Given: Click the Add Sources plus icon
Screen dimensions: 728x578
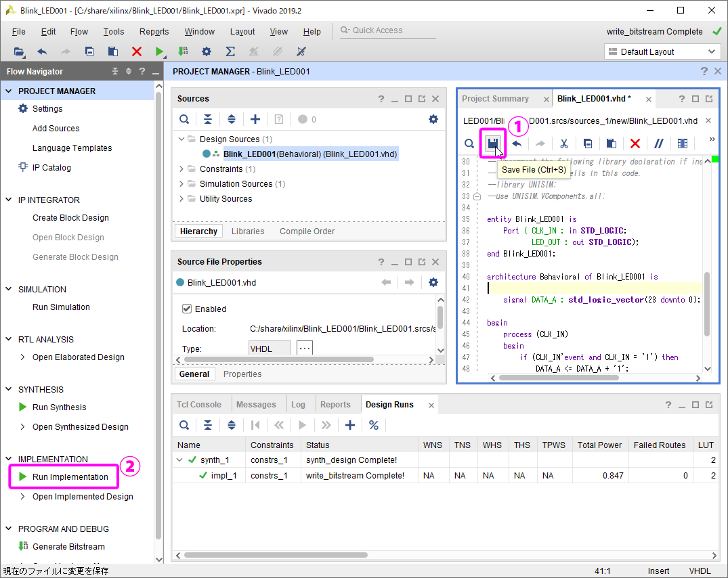Looking at the screenshot, I should (255, 119).
